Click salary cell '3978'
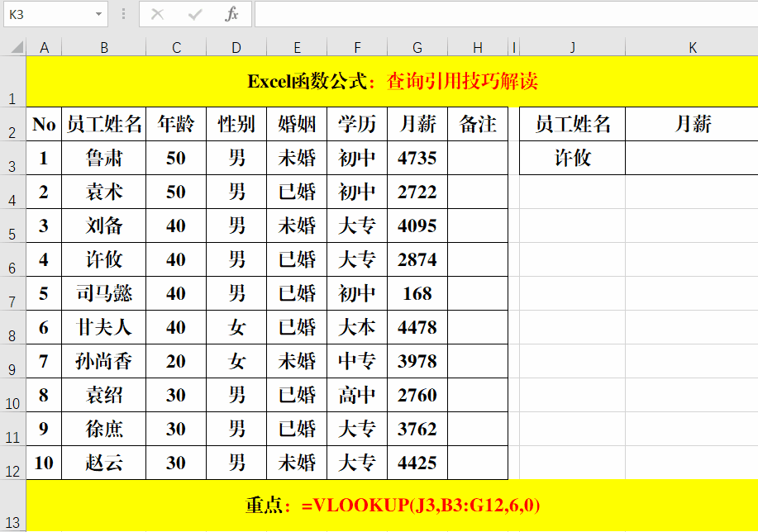 417,361
